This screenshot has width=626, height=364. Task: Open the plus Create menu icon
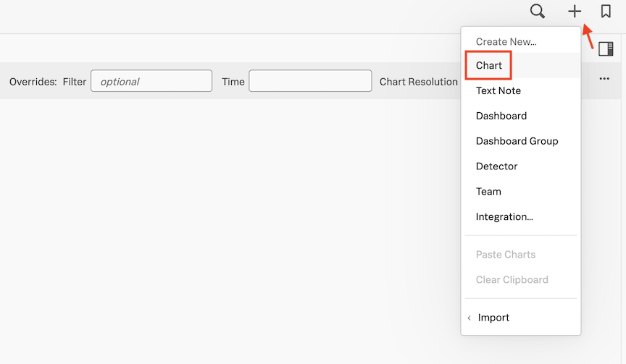[x=574, y=12]
